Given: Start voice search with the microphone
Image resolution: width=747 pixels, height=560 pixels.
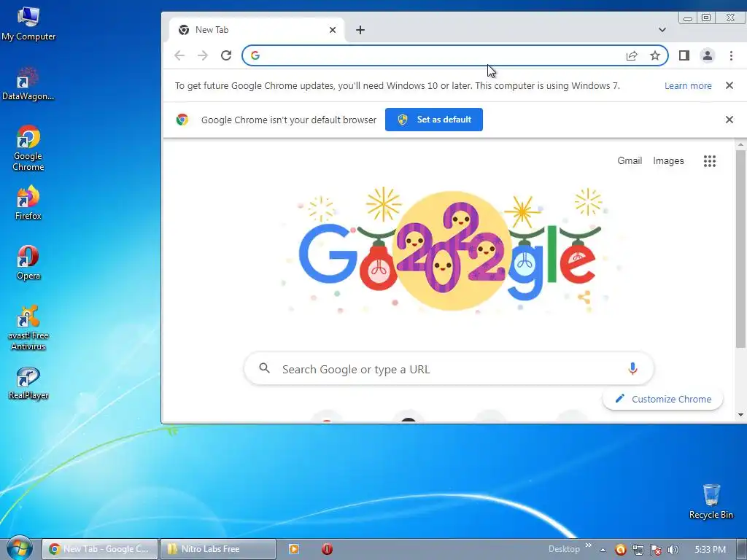Looking at the screenshot, I should [632, 368].
